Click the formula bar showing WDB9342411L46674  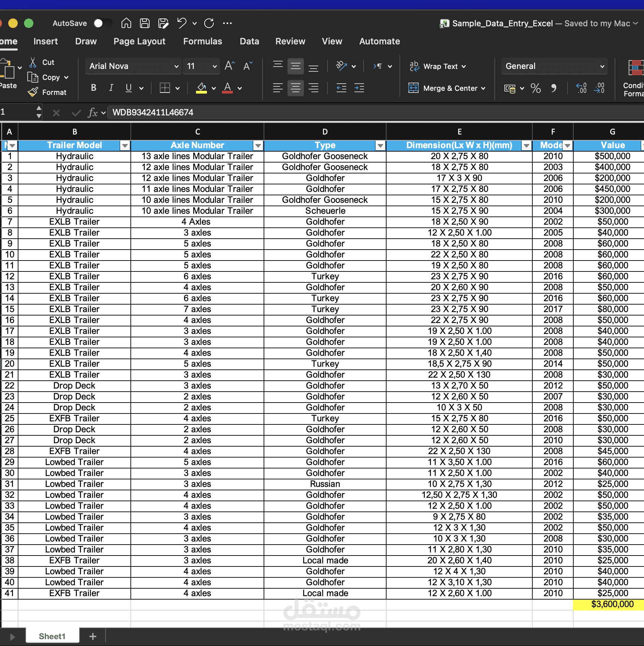(376, 112)
